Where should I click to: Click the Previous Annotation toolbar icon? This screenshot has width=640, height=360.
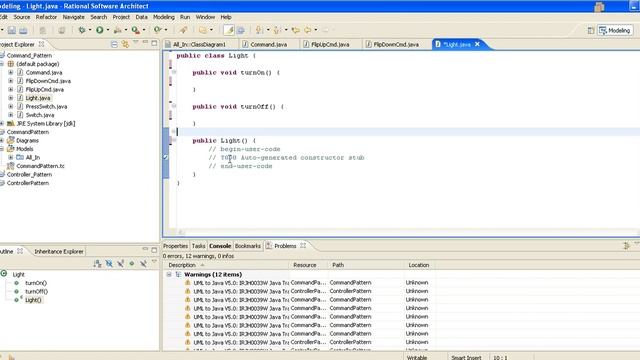point(277,30)
